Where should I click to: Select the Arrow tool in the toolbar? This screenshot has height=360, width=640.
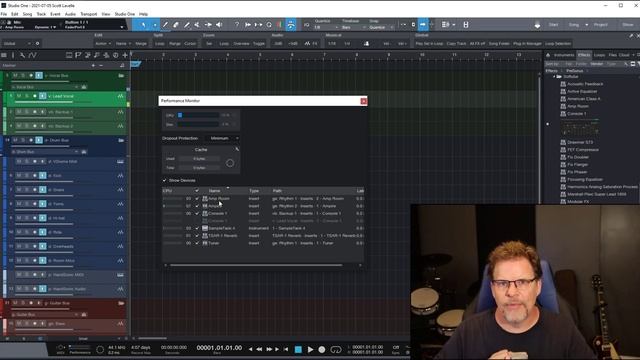point(143,25)
